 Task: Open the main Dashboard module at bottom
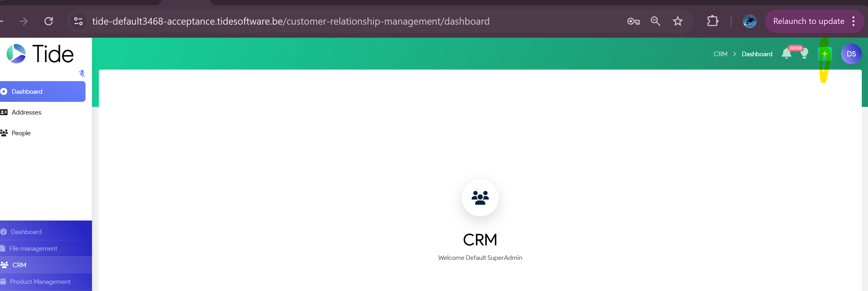[x=26, y=232]
